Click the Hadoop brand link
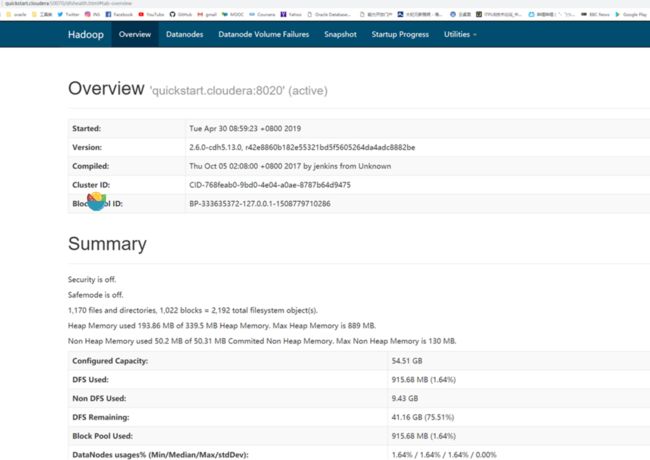The height and width of the screenshot is (460, 650). click(x=86, y=34)
